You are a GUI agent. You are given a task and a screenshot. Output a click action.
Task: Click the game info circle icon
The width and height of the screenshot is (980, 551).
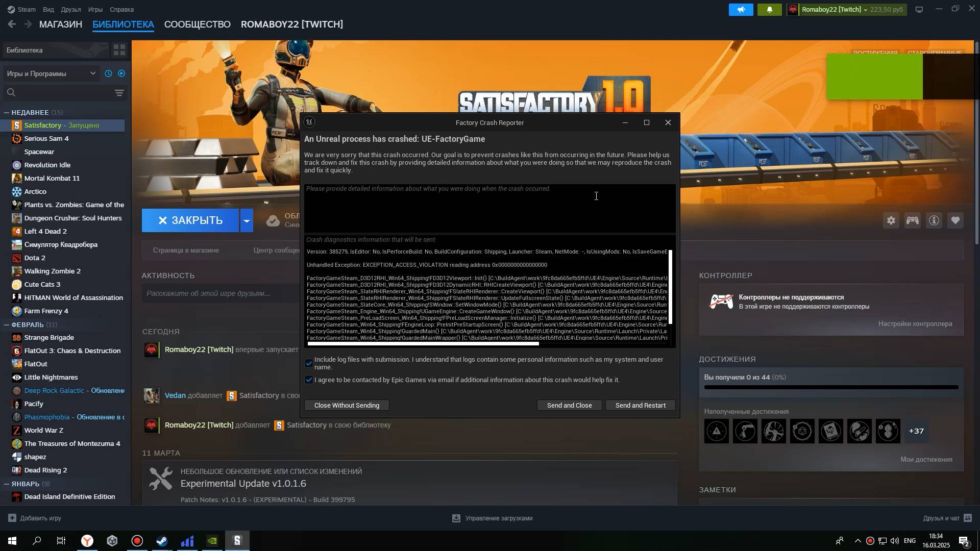point(934,220)
